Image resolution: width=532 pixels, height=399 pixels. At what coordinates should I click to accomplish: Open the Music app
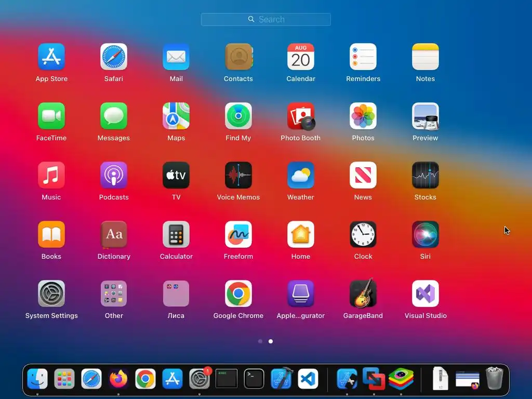click(x=51, y=175)
